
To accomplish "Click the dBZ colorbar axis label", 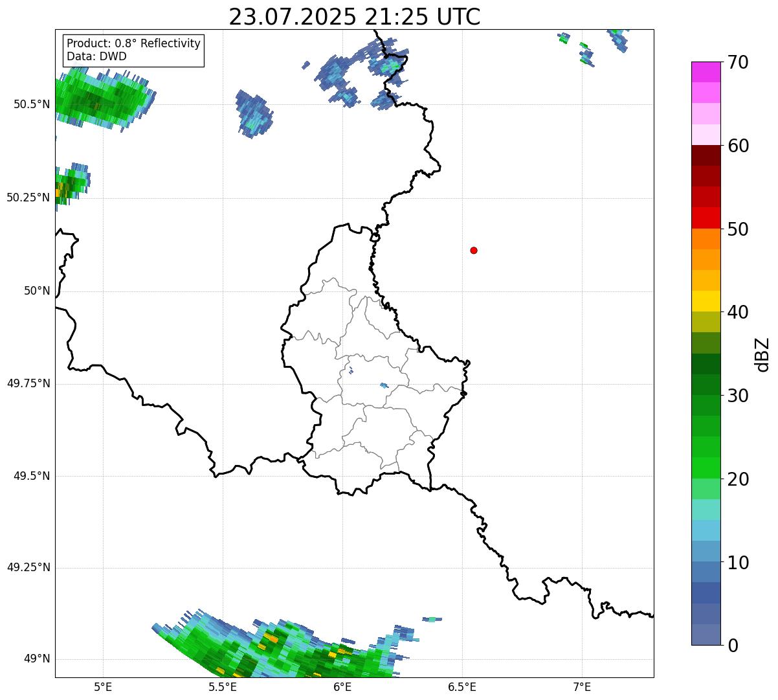I will [x=762, y=354].
